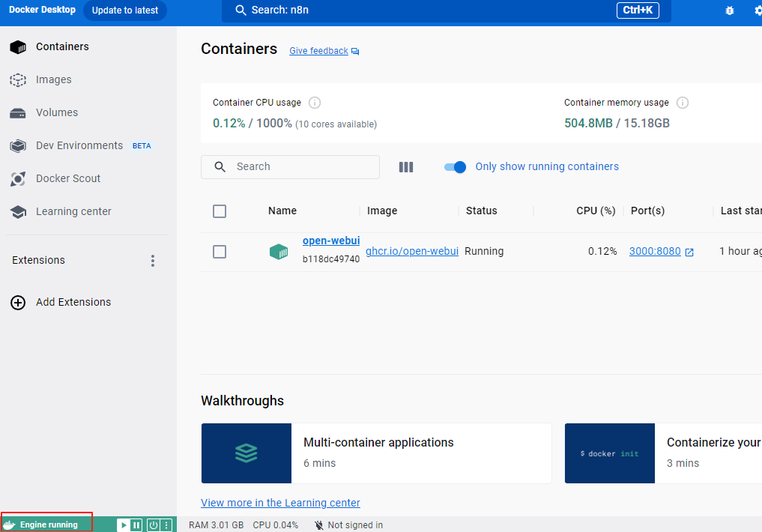Check the select-all containers checkbox
The width and height of the screenshot is (762, 532).
pos(220,211)
